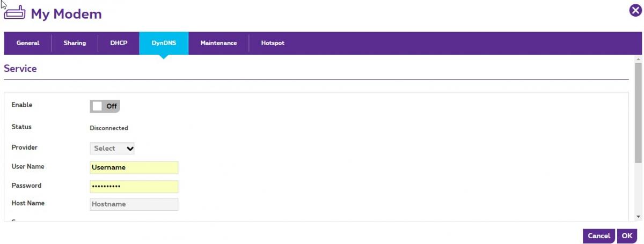Image resolution: width=644 pixels, height=244 pixels.
Task: Open the Provider Select dropdown
Action: coord(112,148)
